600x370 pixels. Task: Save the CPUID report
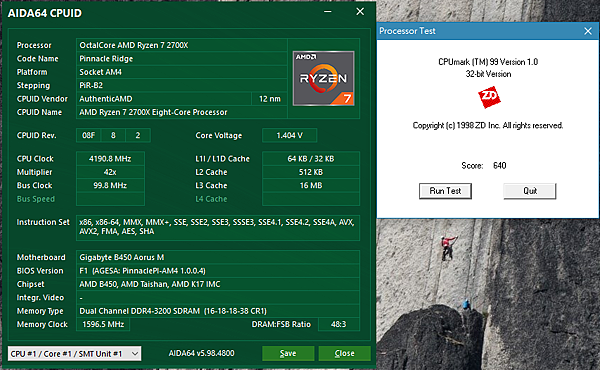[x=288, y=354]
